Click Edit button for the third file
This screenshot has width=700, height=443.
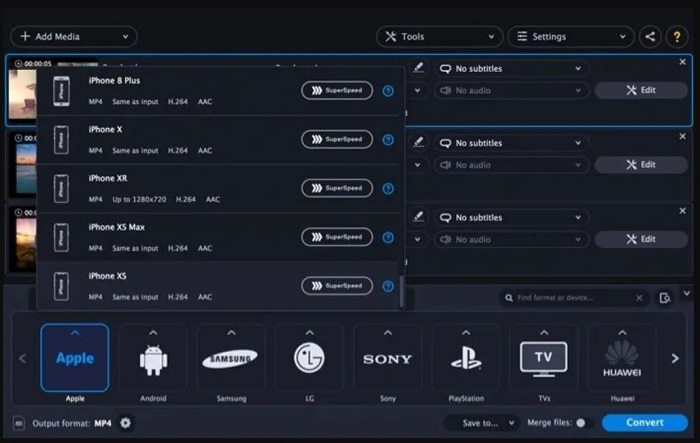click(x=641, y=239)
